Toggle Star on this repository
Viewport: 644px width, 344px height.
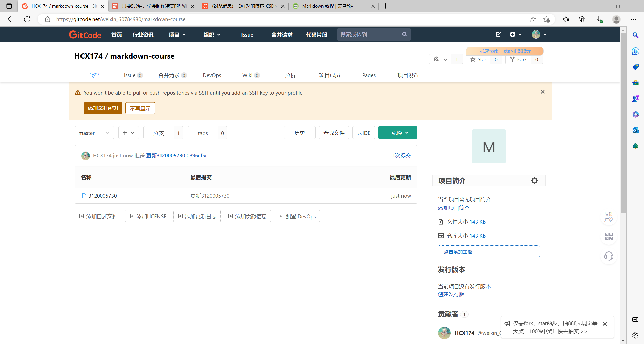[478, 59]
